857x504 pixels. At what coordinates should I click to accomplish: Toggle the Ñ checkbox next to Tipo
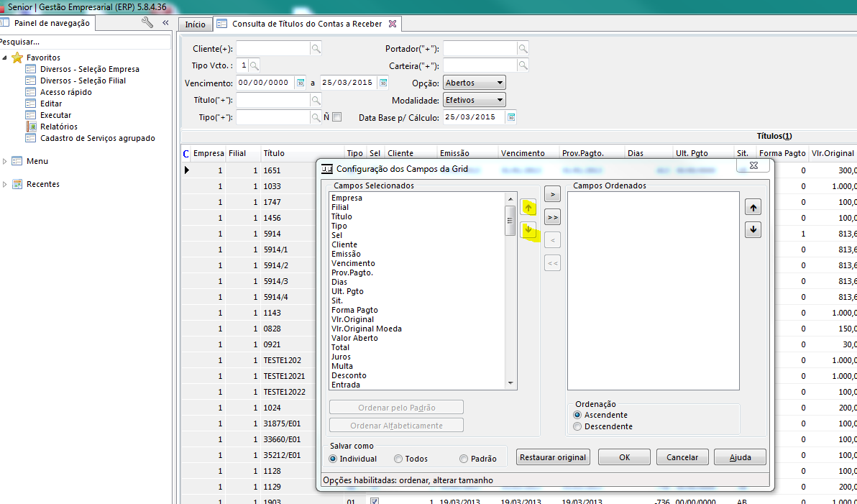[336, 117]
